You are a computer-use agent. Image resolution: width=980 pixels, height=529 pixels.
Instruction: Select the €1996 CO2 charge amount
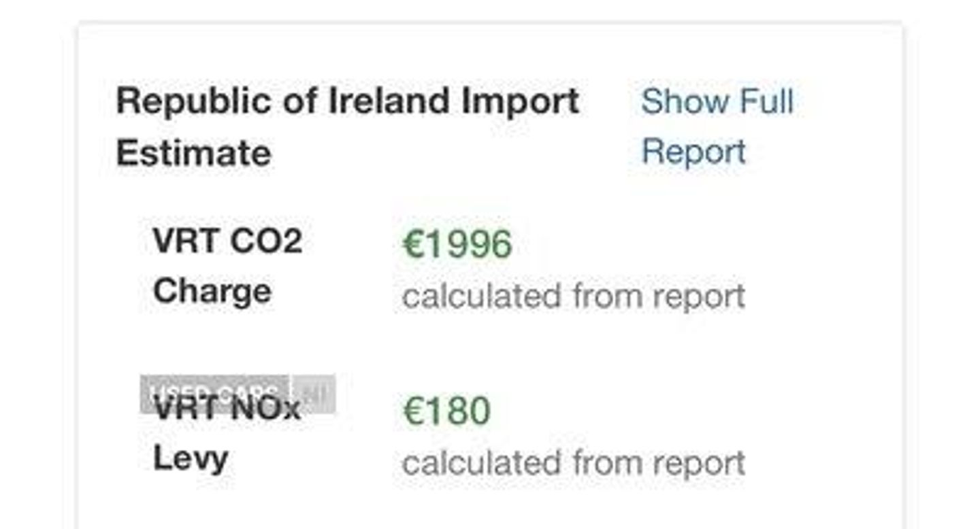pos(457,244)
